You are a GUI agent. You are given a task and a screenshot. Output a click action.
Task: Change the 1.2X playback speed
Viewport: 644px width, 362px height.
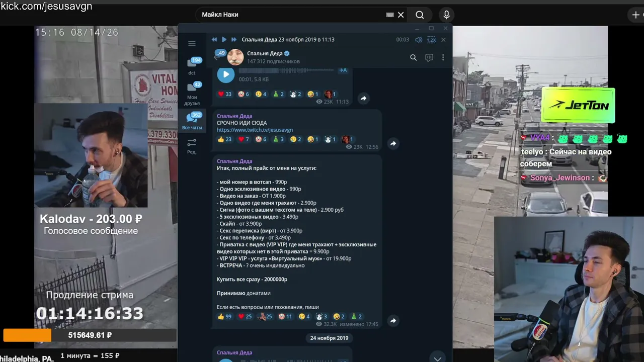click(431, 40)
